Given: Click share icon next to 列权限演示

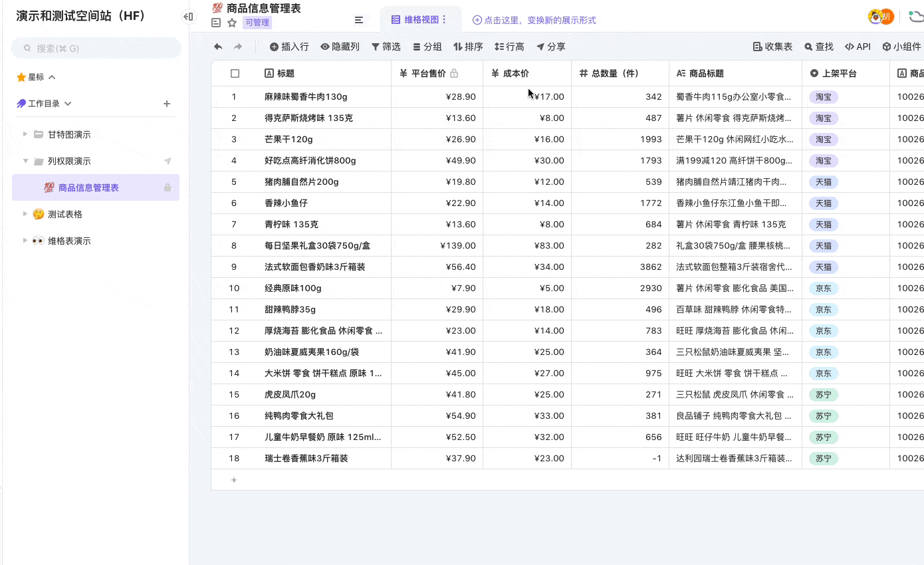Looking at the screenshot, I should (x=168, y=161).
